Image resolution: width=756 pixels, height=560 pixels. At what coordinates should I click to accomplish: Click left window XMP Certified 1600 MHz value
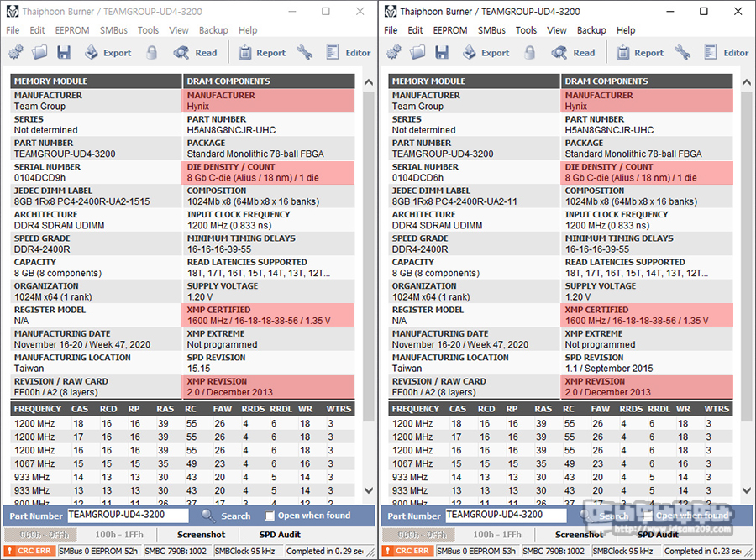click(x=259, y=321)
